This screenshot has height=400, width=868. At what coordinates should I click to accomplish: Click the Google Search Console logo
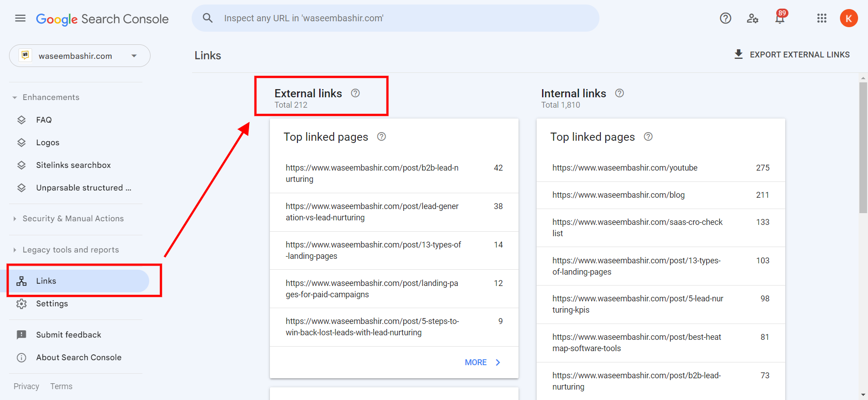(x=102, y=19)
